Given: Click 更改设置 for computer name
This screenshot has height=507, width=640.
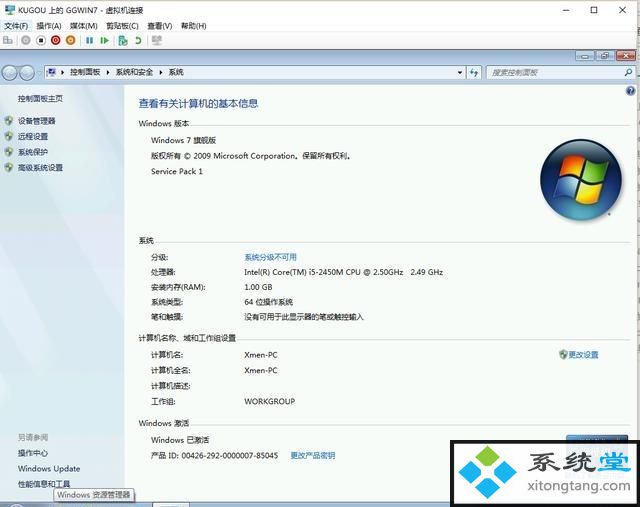Looking at the screenshot, I should [x=583, y=355].
